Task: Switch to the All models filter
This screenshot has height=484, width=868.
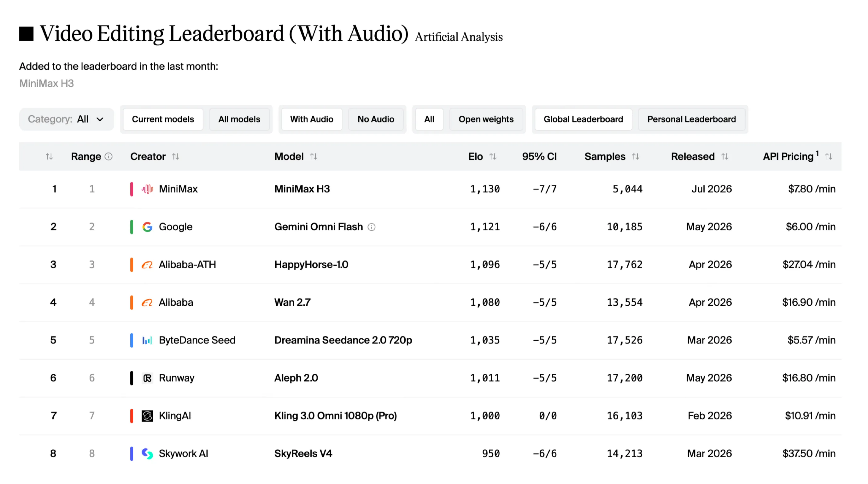Action: 239,119
